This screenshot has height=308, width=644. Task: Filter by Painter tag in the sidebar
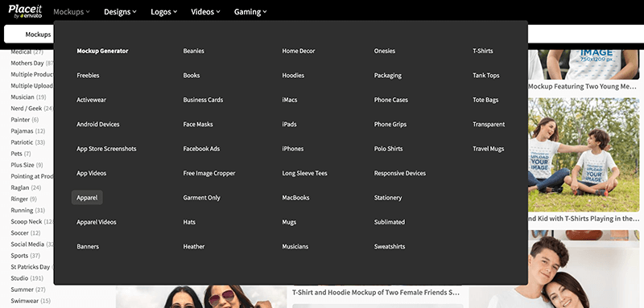25,120
